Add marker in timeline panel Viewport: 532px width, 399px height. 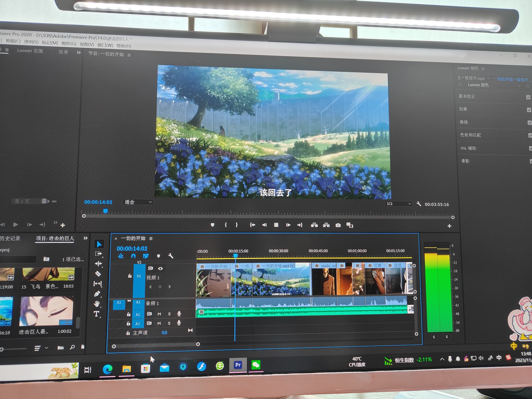click(x=158, y=256)
